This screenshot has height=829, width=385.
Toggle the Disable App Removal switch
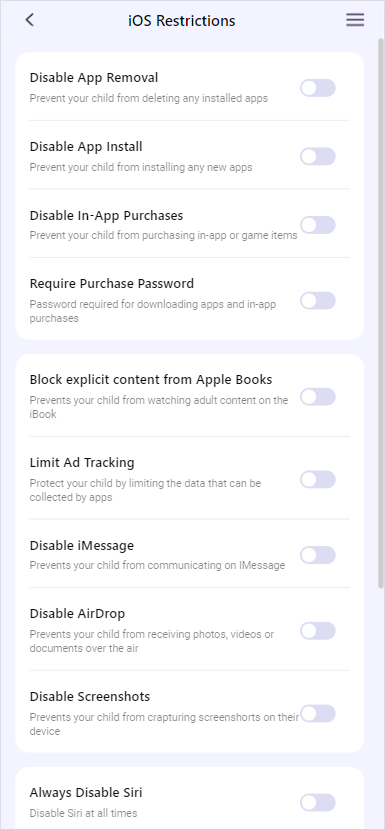[318, 88]
